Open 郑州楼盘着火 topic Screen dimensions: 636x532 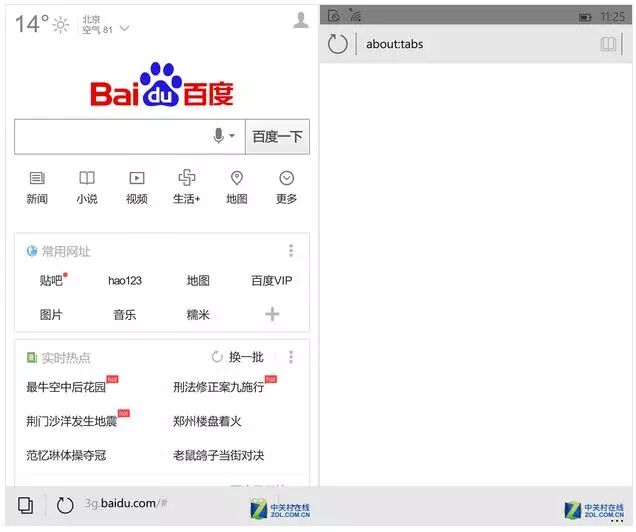tap(207, 421)
